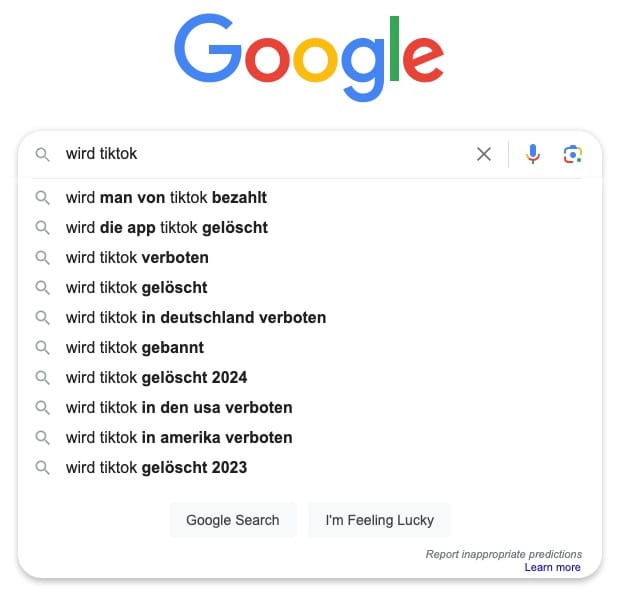Click magnifier icon beside 'wird tiktok gebannt'
This screenshot has width=620, height=597.
tap(42, 348)
